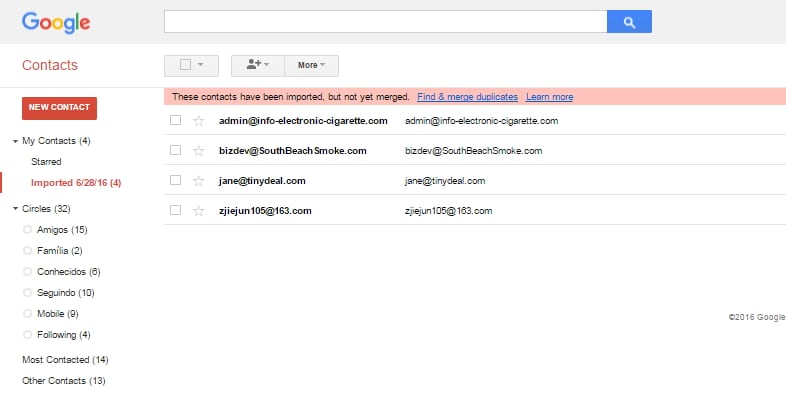786x395 pixels.
Task: Open Other Contacts (13)
Action: click(x=64, y=381)
